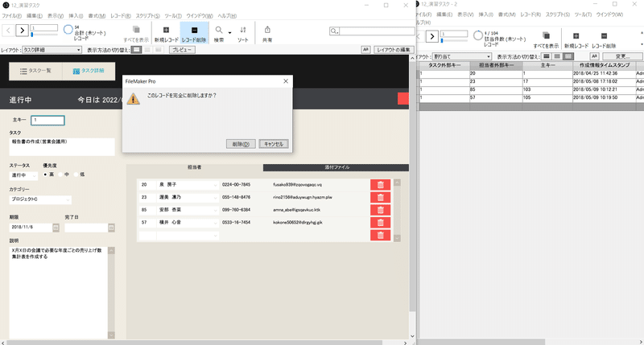Open the 書式(M) menu in right window
The height and width of the screenshot is (345, 644).
point(507,14)
